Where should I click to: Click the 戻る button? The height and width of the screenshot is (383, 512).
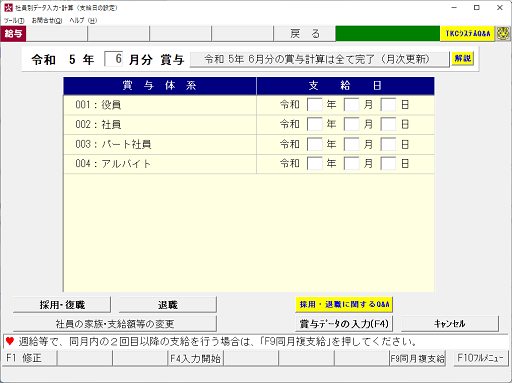coord(304,34)
